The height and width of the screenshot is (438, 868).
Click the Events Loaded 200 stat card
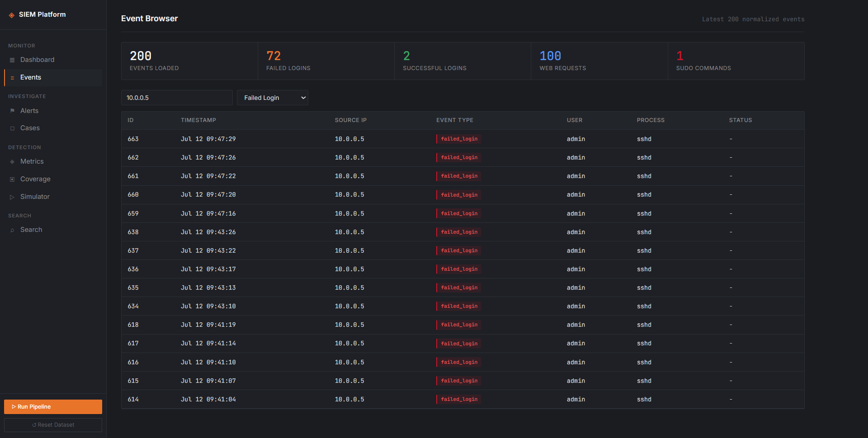point(189,61)
